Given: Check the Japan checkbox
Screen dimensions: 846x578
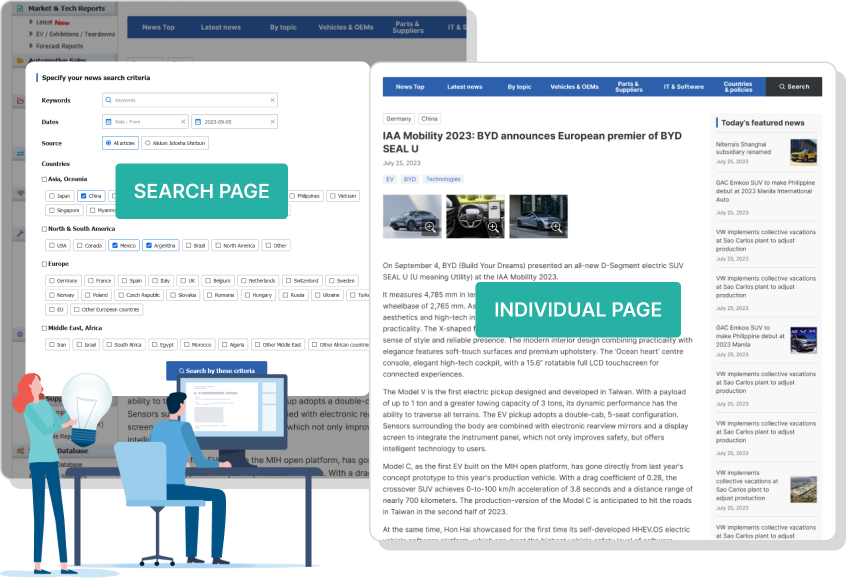Looking at the screenshot, I should click(52, 196).
